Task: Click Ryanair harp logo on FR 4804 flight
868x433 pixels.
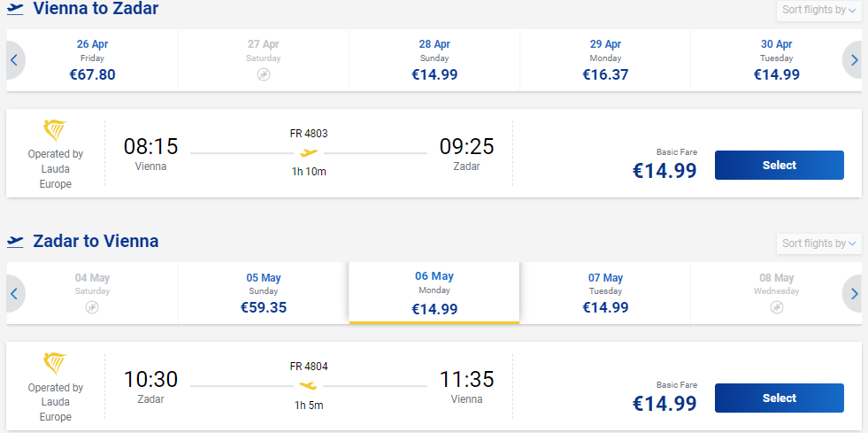Action: [x=55, y=364]
